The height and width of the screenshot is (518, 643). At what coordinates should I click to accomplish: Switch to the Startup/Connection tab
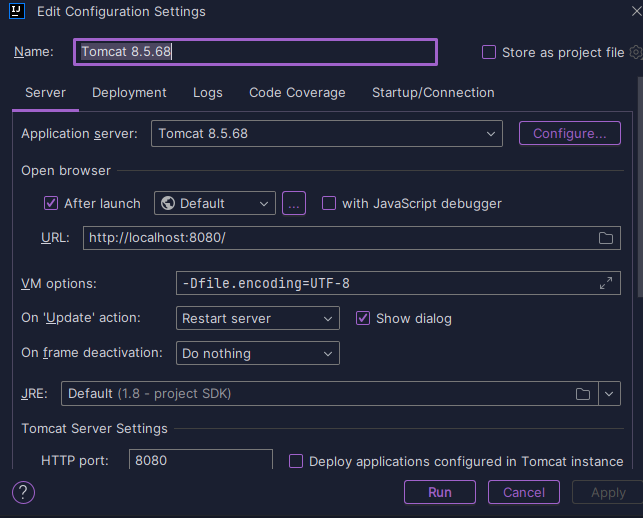(433, 93)
